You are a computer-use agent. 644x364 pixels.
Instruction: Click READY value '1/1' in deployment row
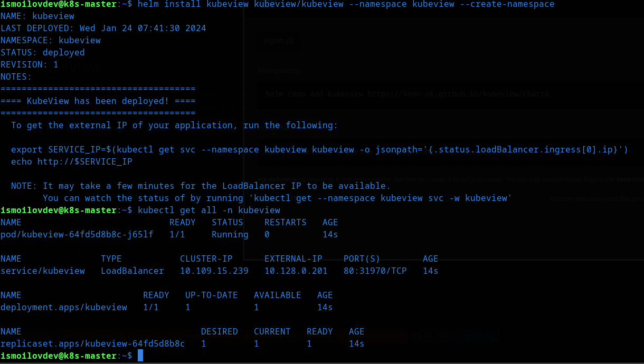click(x=151, y=308)
